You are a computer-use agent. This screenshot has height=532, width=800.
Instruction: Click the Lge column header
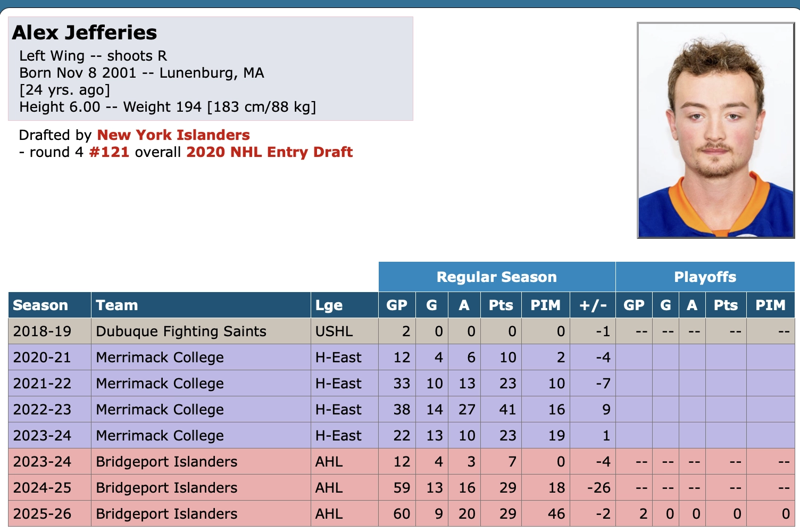click(329, 305)
